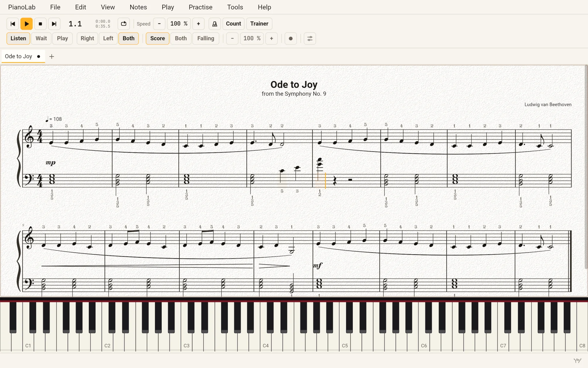Viewport: 588px width, 368px height.
Task: Select the Ode to Joy tab
Action: click(x=23, y=56)
